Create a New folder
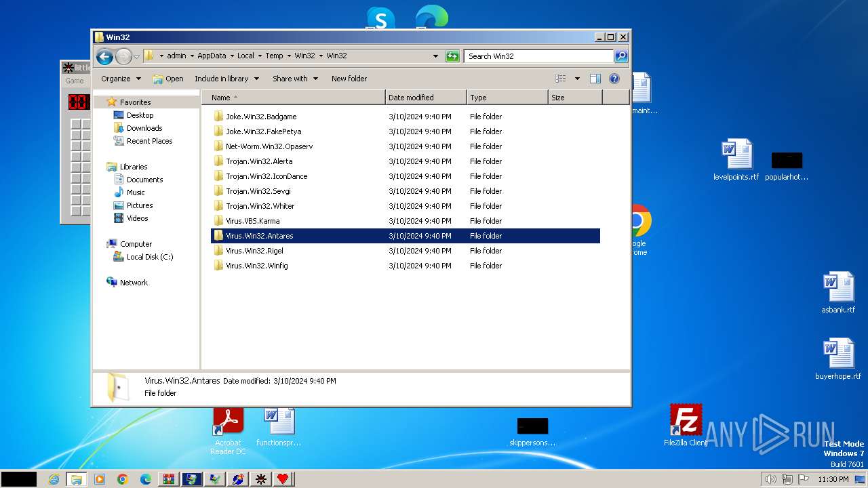The height and width of the screenshot is (488, 868). tap(349, 79)
